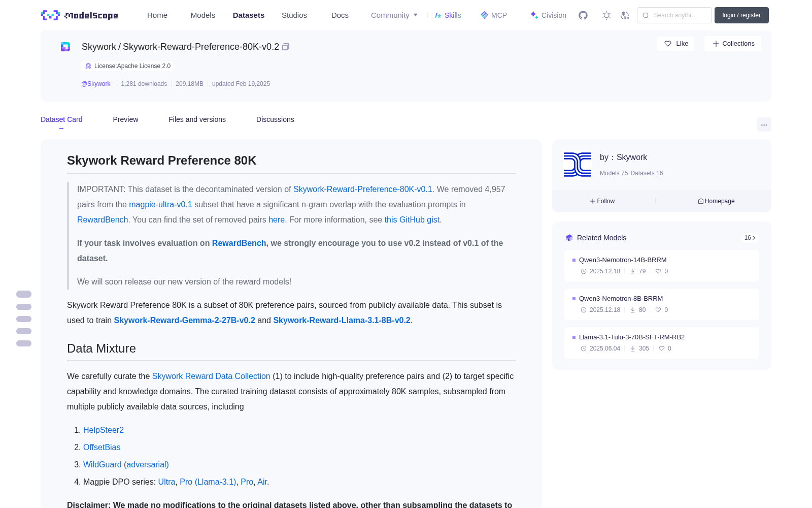812x508 pixels.
Task: Open the Datasets menu item
Action: click(249, 15)
